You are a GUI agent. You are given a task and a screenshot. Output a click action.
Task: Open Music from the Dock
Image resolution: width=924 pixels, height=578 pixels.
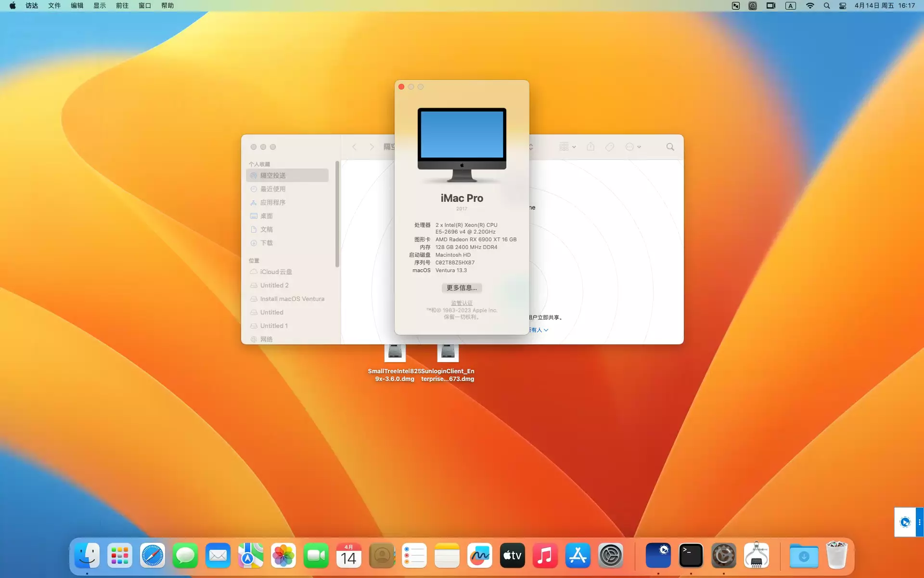545,555
